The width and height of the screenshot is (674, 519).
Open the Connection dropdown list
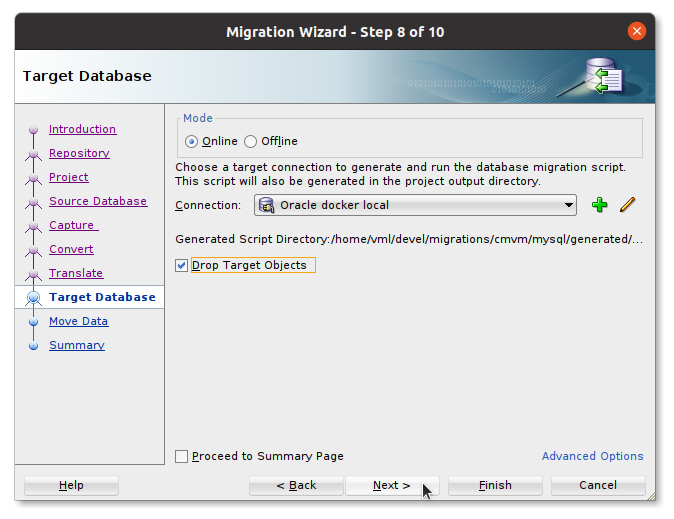pyautogui.click(x=568, y=205)
